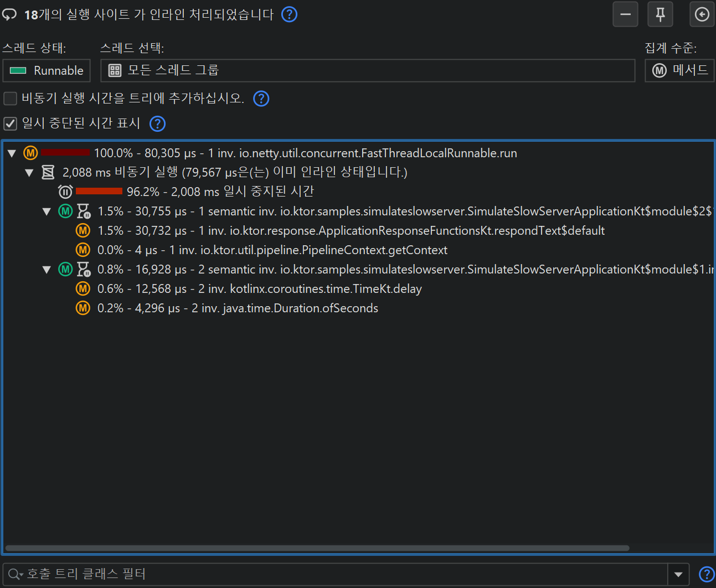This screenshot has height=588, width=716.
Task: Enable adding async execution time to tree
Action: (11, 99)
